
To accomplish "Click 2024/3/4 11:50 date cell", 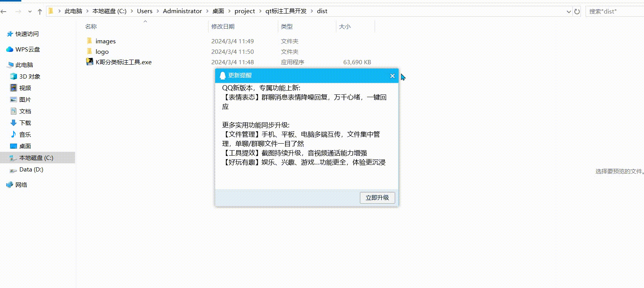I will pos(232,51).
